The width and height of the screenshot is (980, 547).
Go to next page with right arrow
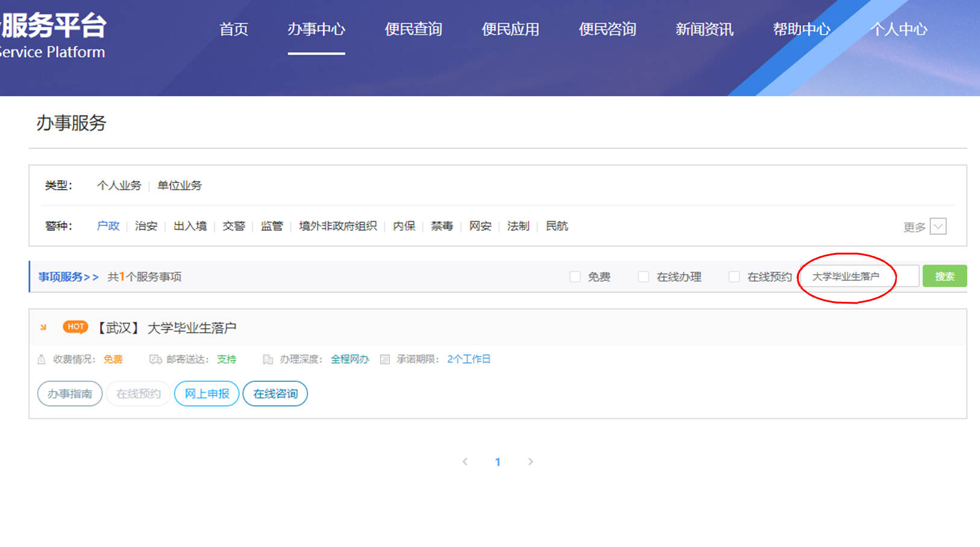(530, 461)
